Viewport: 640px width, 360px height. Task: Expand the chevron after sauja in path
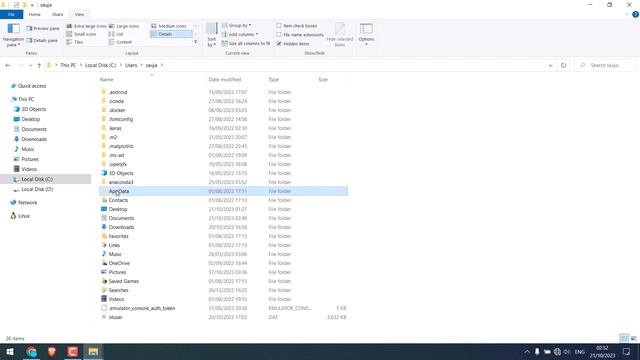click(162, 65)
